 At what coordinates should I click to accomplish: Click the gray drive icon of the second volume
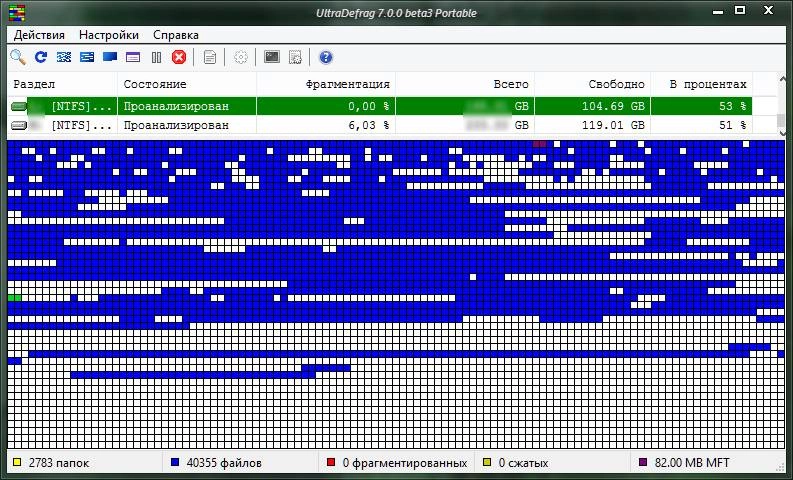pos(19,125)
